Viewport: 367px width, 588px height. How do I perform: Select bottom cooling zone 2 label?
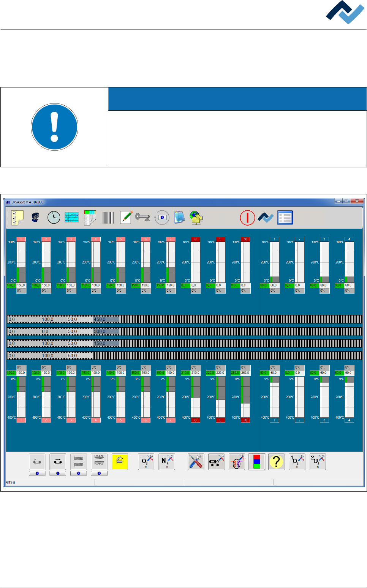(299, 420)
